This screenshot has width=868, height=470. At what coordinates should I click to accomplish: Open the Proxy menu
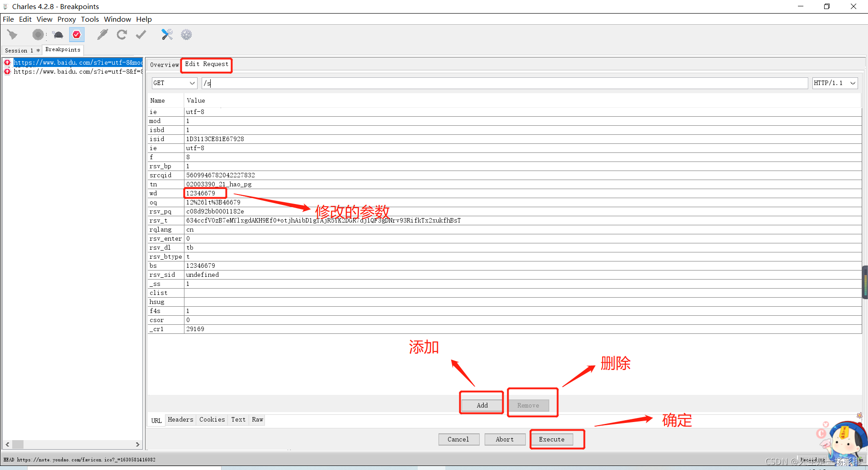66,19
